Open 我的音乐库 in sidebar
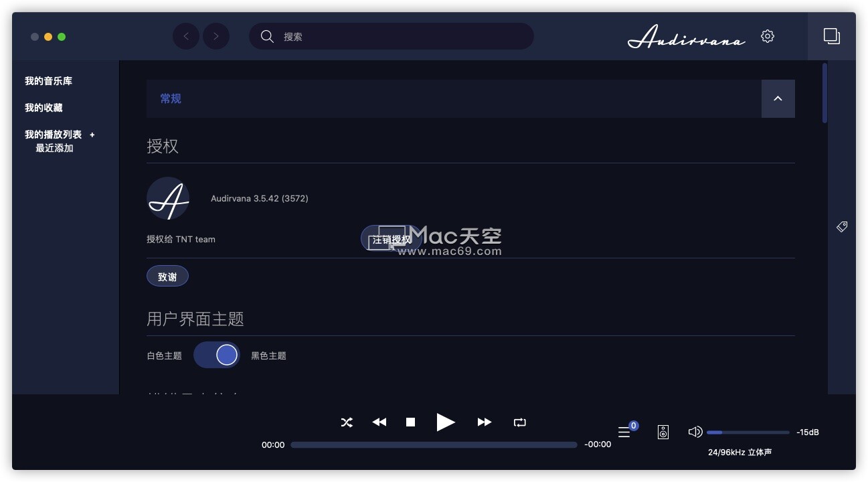Screen dimensions: 868x482 [x=48, y=81]
